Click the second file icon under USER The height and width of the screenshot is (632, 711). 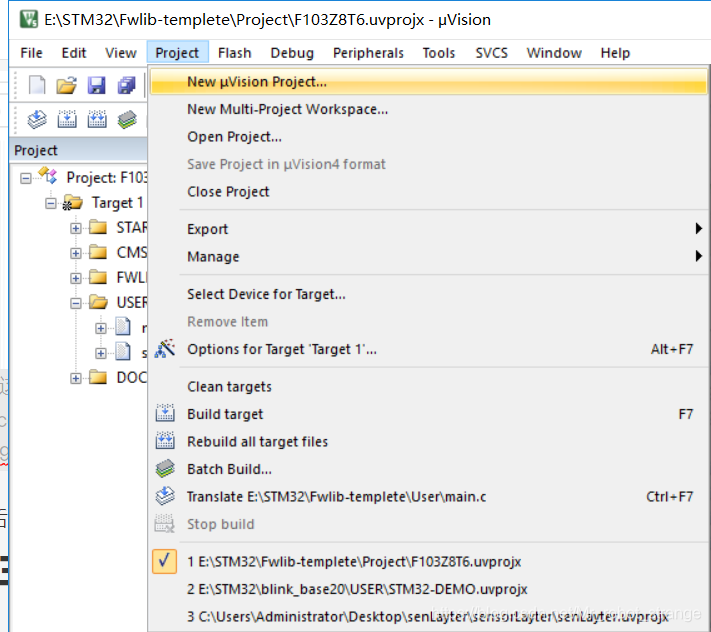click(123, 352)
